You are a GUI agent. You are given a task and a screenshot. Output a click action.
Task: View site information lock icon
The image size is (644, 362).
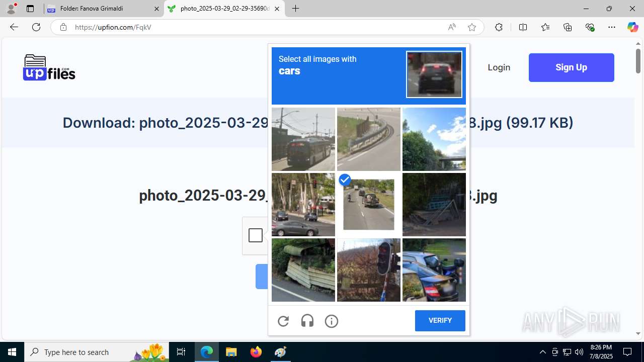(63, 27)
